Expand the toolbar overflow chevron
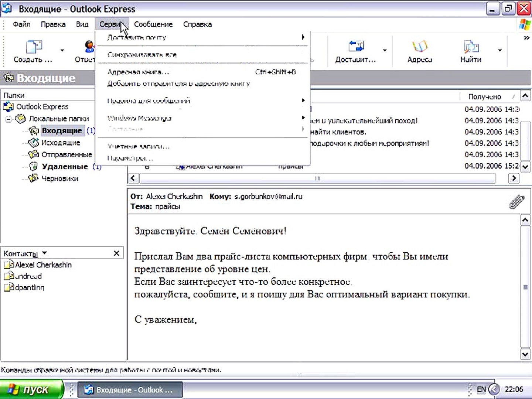Image resolution: width=532 pixels, height=399 pixels. (x=526, y=38)
